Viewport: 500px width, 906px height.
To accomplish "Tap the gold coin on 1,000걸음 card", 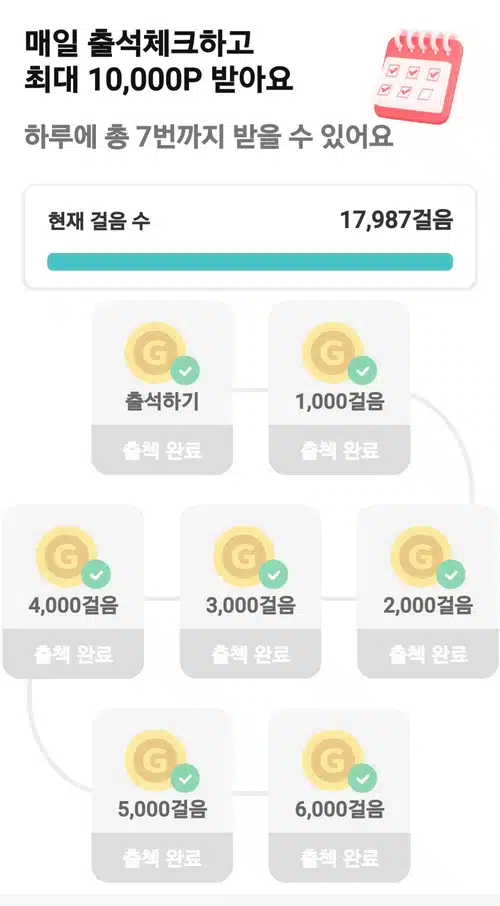I will pos(332,352).
